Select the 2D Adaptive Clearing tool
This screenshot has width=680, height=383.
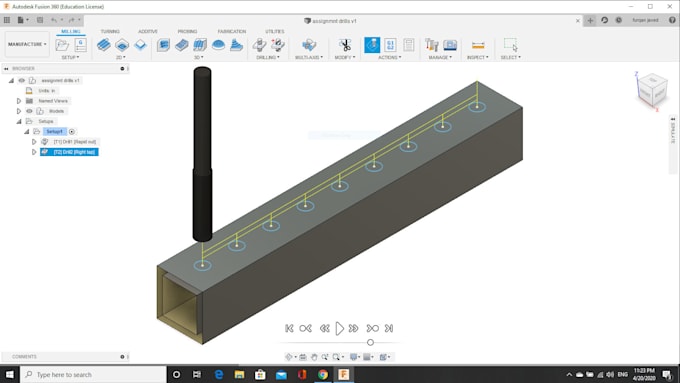(103, 45)
